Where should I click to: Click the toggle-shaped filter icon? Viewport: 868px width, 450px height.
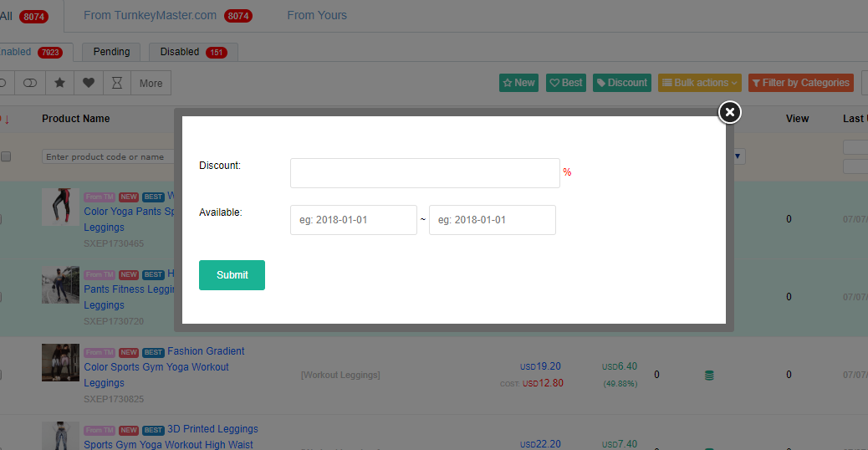[30, 83]
